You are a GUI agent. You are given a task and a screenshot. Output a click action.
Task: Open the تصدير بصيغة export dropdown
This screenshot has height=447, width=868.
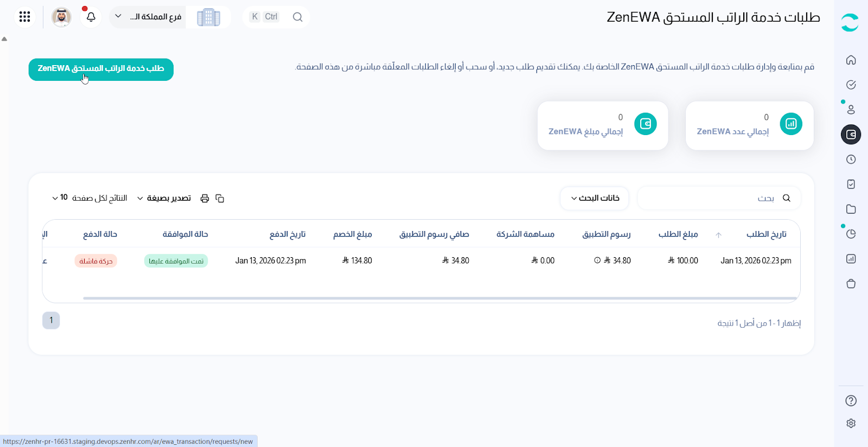point(164,198)
